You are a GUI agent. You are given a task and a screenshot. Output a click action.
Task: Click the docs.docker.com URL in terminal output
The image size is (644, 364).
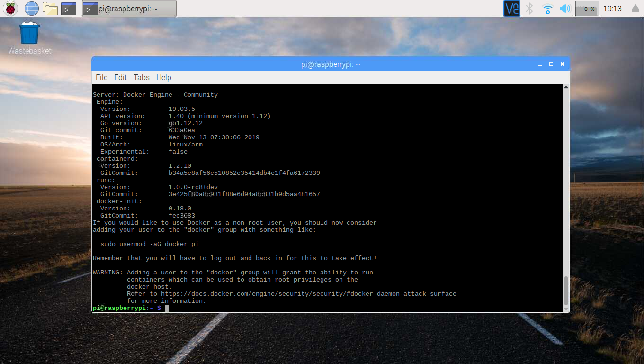[308, 294]
